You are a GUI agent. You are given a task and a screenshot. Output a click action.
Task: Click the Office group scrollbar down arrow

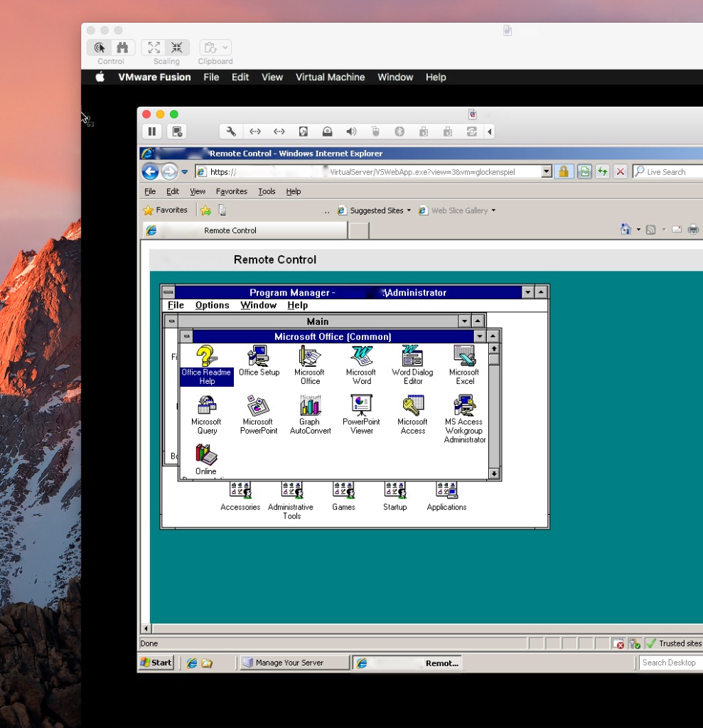(x=494, y=473)
